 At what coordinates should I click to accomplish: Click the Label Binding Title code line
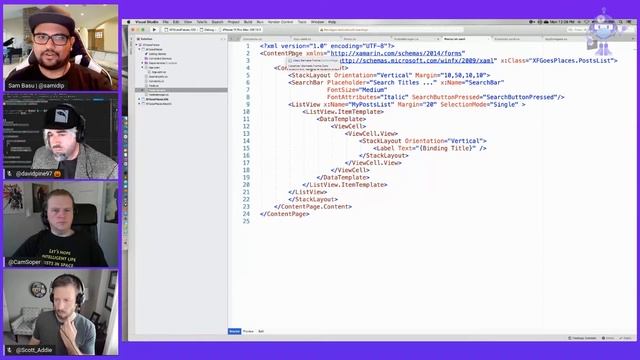coord(429,149)
